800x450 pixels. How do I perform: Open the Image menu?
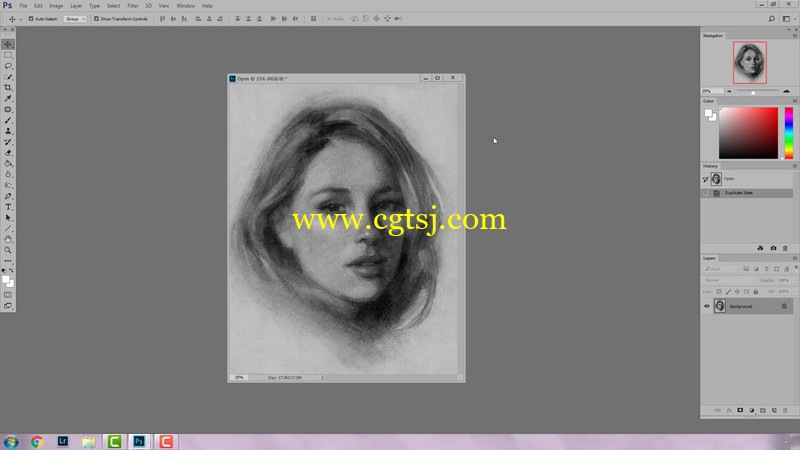click(x=56, y=6)
